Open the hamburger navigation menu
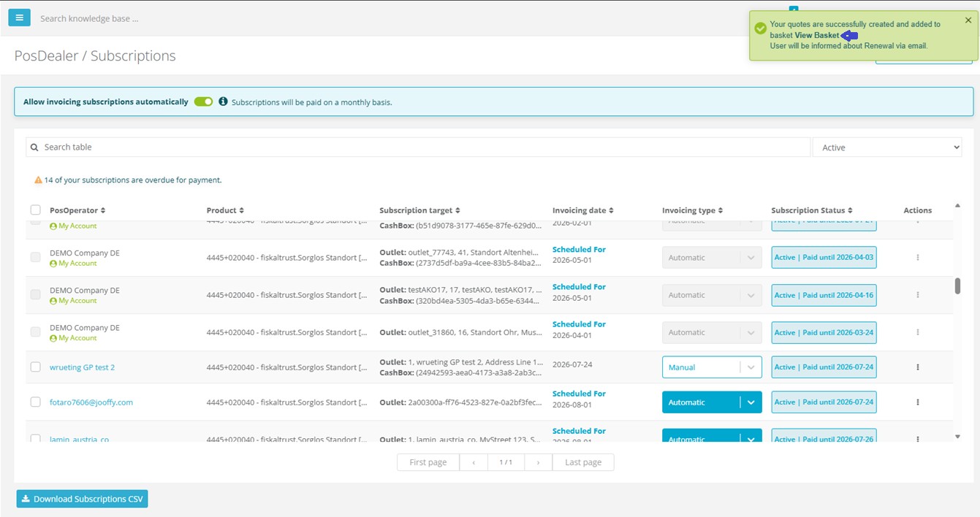 click(19, 17)
